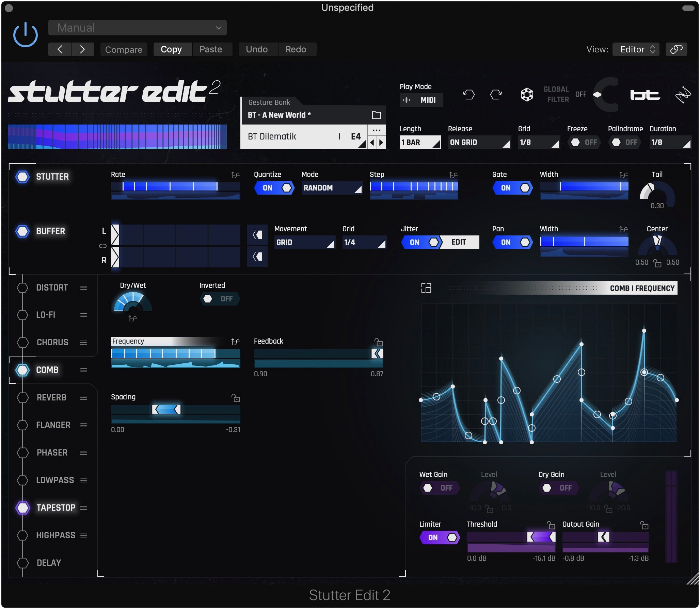The height and width of the screenshot is (609, 700).
Task: Click the Compare button
Action: pos(124,49)
